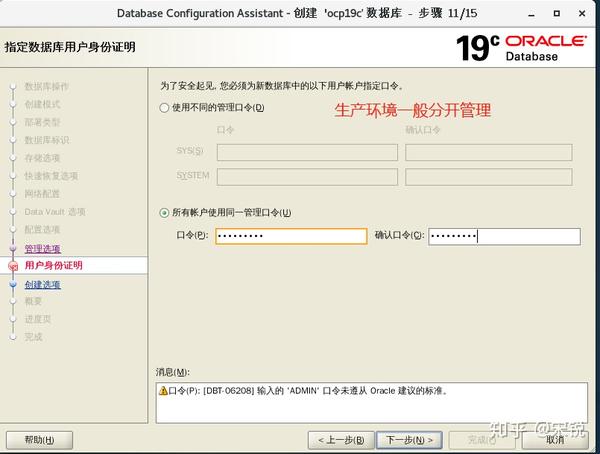Viewport: 600px width, 454px height.
Task: Click the 存储选项 step label
Action: tap(42, 158)
